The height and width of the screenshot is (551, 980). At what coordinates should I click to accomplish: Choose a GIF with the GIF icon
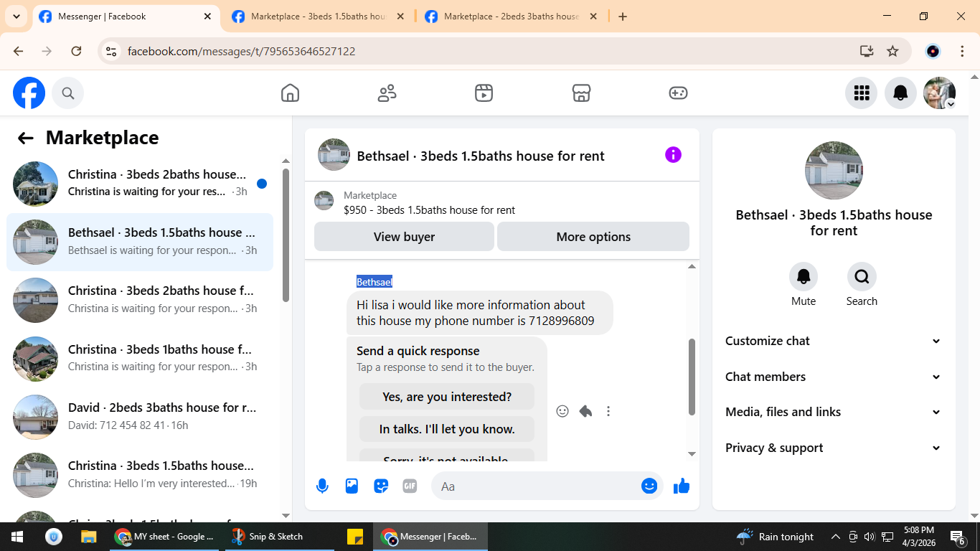pyautogui.click(x=410, y=486)
